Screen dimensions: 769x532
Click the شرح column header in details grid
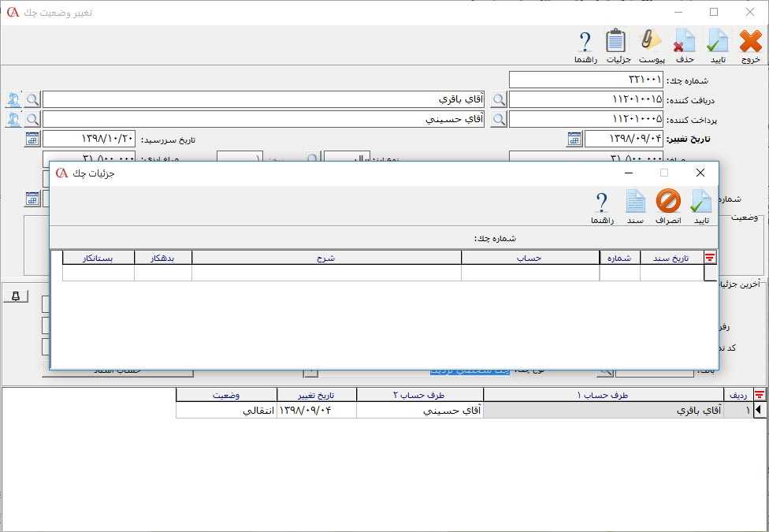coord(326,257)
